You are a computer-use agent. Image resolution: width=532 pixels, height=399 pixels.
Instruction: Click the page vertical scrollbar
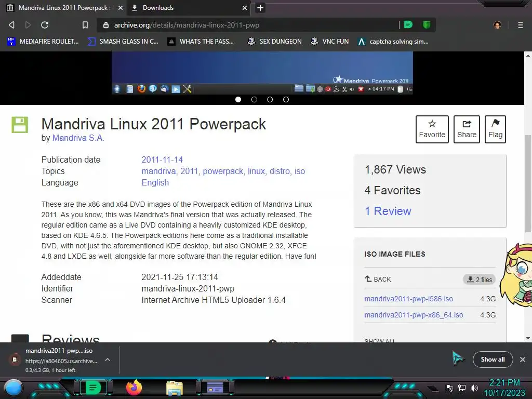click(528, 183)
